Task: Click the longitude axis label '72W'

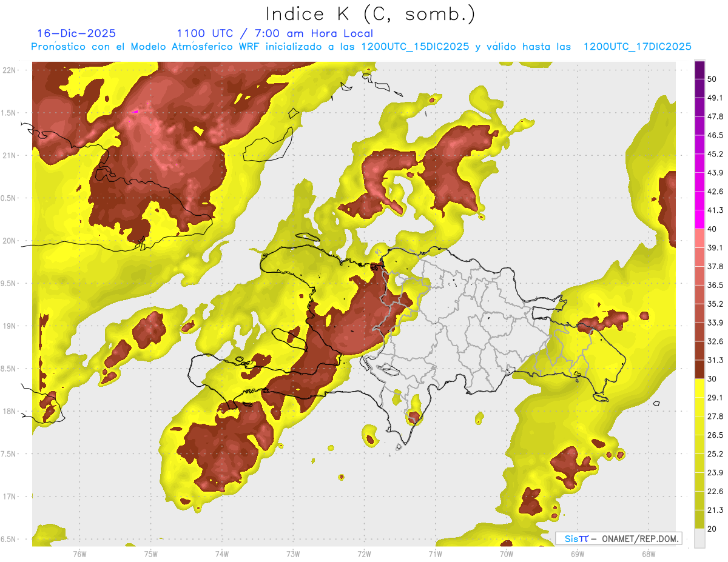Action: 364,554
